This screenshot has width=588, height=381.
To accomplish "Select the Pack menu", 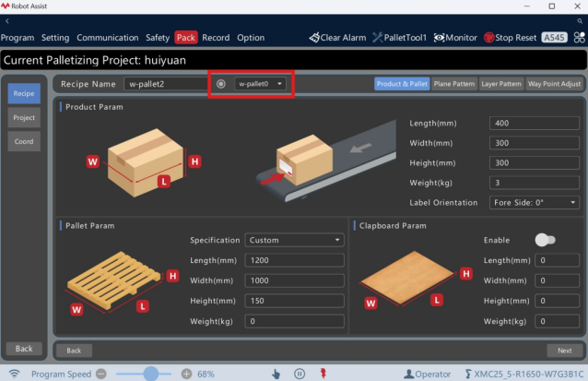I will [x=186, y=38].
